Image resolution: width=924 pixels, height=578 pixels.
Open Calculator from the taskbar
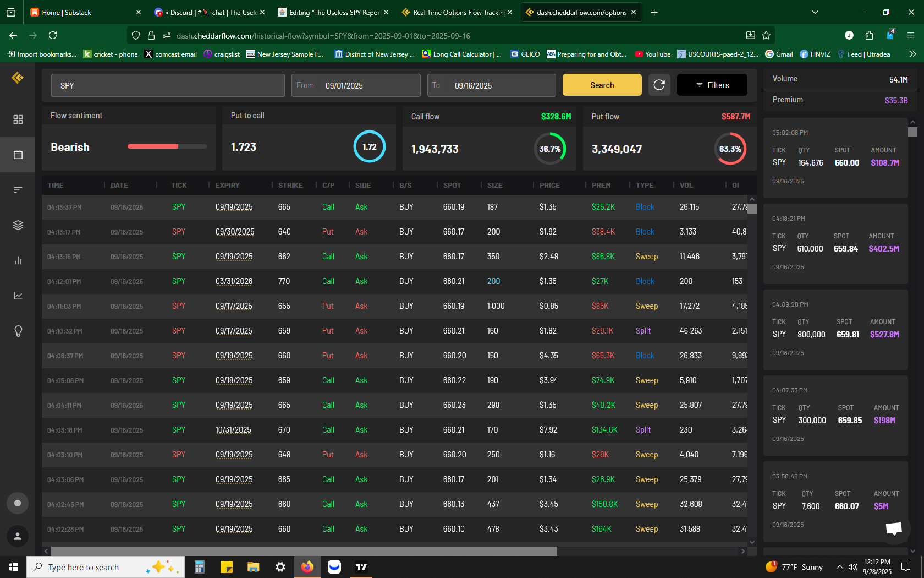click(x=200, y=567)
